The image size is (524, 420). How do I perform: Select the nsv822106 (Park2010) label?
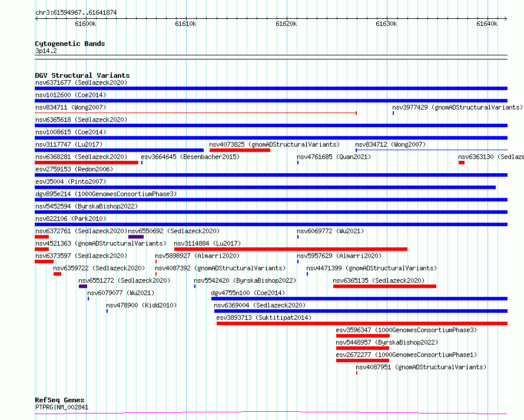coord(71,219)
